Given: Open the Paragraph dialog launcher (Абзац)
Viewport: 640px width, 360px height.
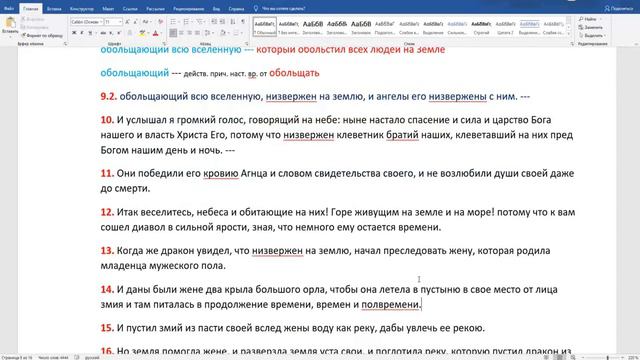Looking at the screenshot, I should 247,44.
